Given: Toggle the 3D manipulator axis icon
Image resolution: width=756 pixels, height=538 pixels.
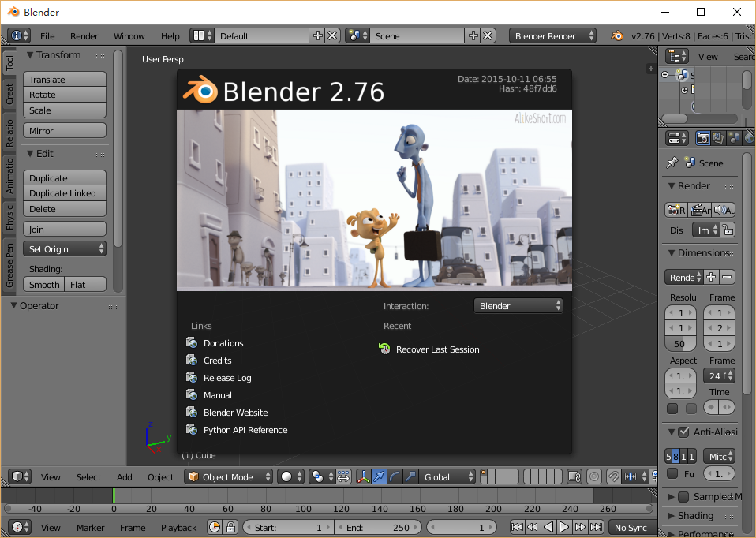Looking at the screenshot, I should [x=364, y=476].
